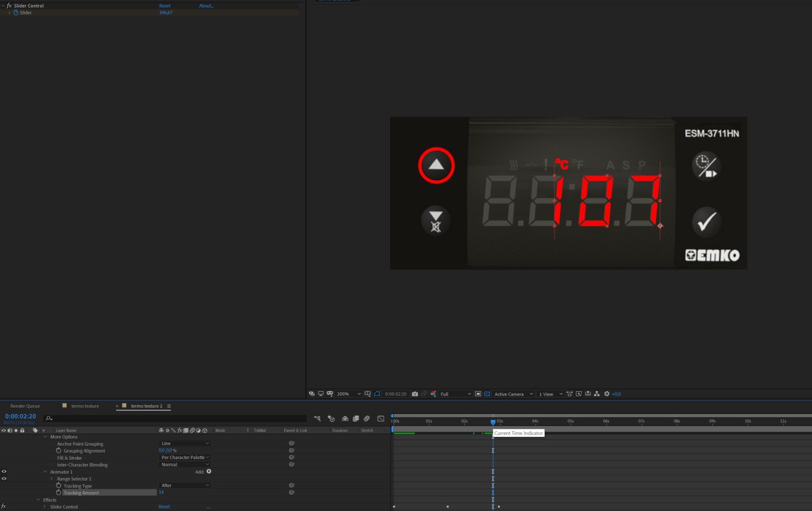Open the 200% magnification dropdown

pyautogui.click(x=348, y=394)
